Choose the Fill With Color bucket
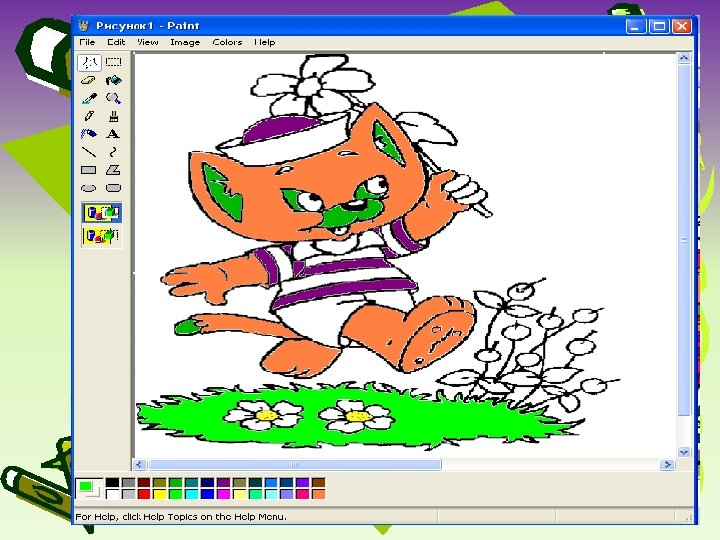720x540 pixels. pyautogui.click(x=113, y=80)
